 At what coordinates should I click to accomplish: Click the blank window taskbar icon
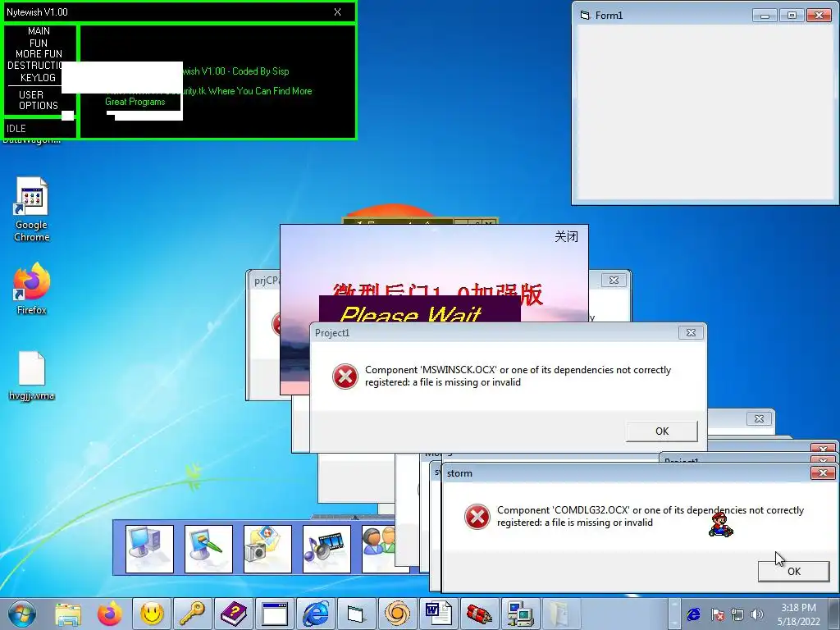click(274, 614)
